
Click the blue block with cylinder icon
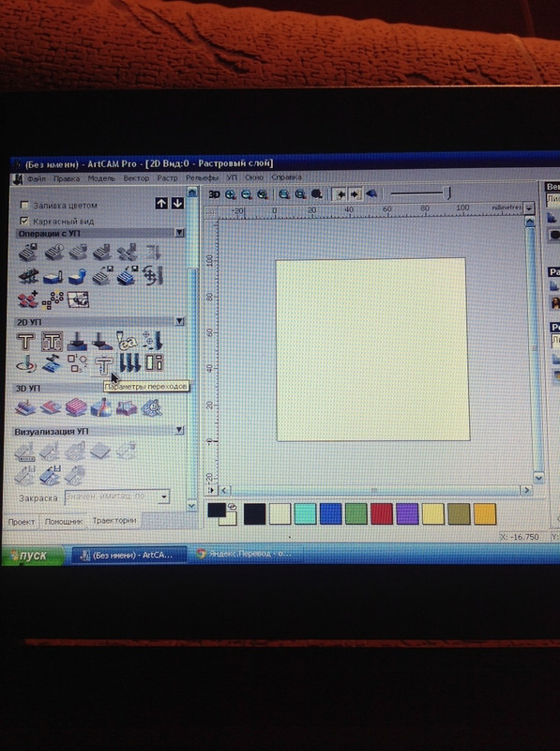point(78,276)
